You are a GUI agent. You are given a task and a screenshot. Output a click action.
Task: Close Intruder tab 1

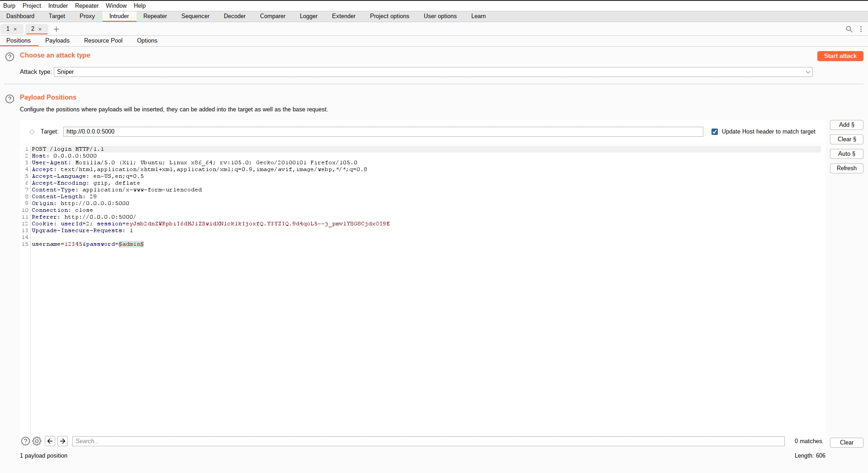click(15, 29)
